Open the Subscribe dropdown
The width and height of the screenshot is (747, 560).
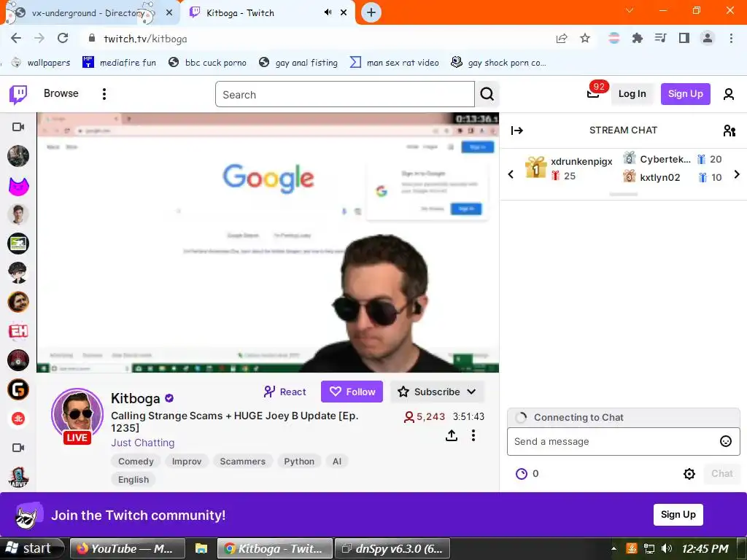point(437,392)
